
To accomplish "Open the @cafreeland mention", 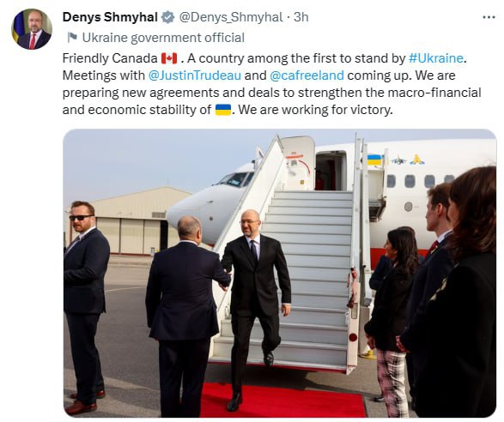I will [307, 75].
